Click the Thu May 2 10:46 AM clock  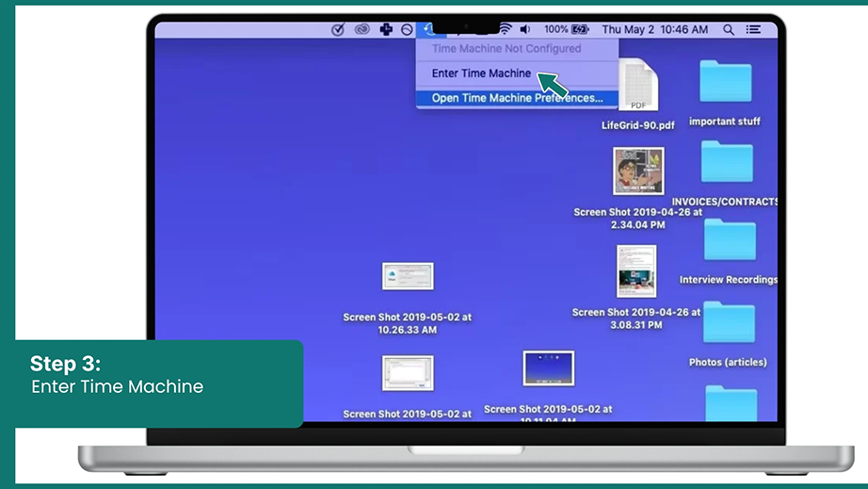point(655,29)
